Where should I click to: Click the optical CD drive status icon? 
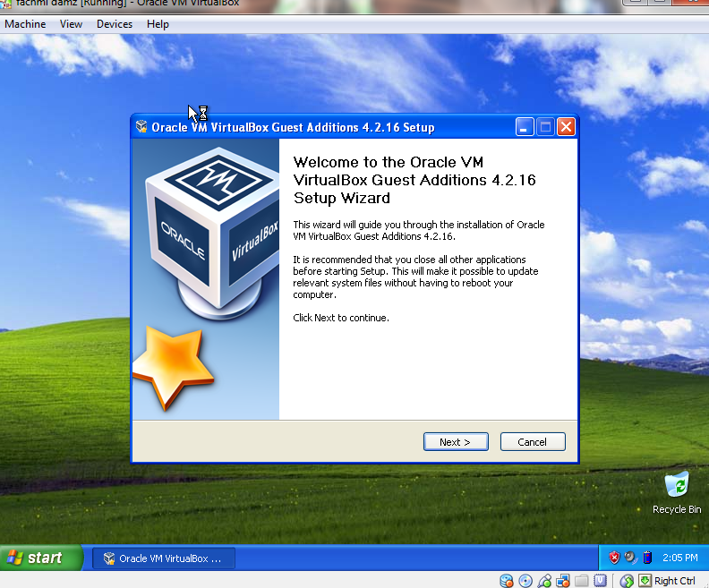pos(525,581)
